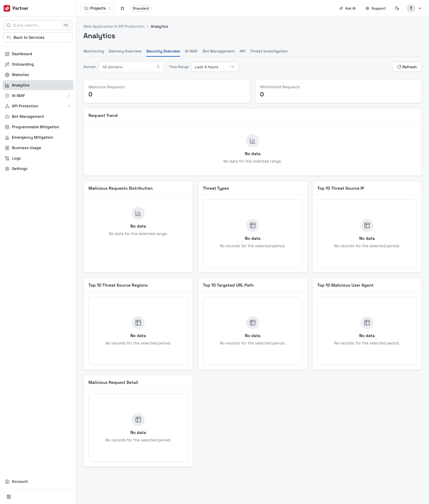Click the Analytics chart icon in sidebar
This screenshot has height=504, width=429.
(x=7, y=85)
